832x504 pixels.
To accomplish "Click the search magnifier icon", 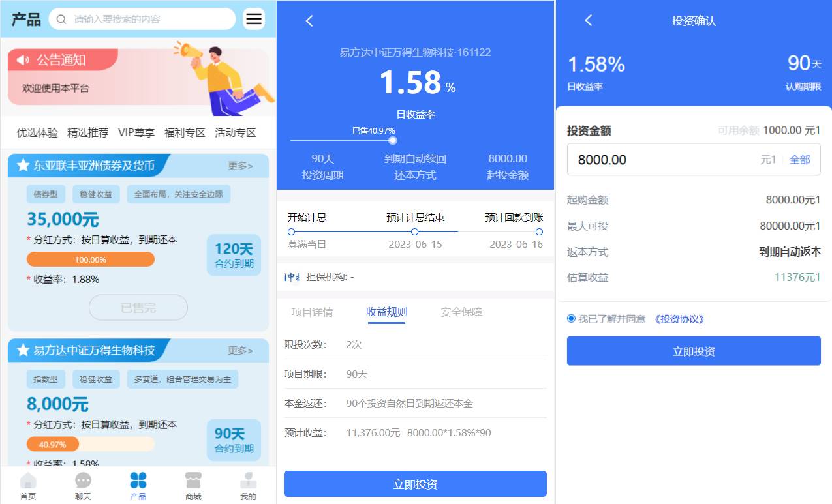I will pos(61,19).
